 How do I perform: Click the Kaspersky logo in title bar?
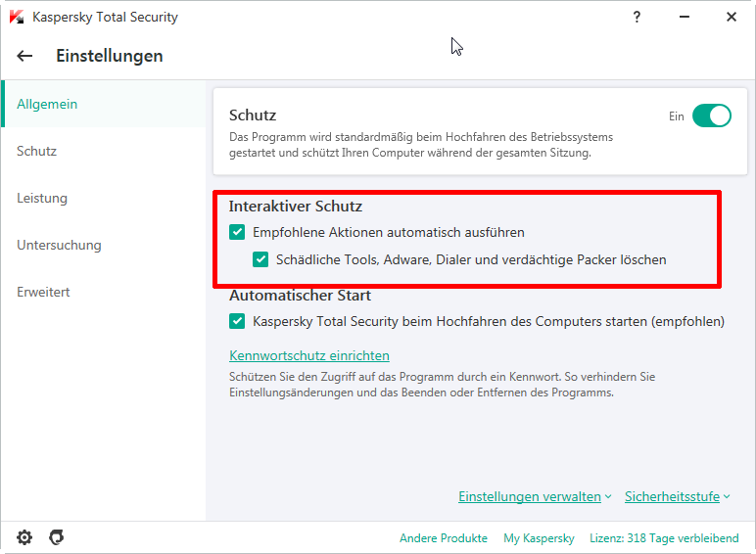coord(17,17)
